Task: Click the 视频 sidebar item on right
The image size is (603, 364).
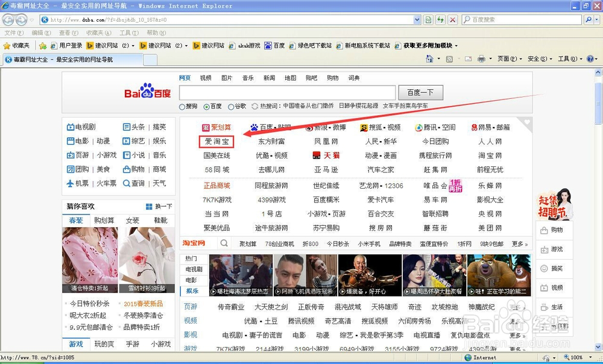Action: tap(554, 287)
